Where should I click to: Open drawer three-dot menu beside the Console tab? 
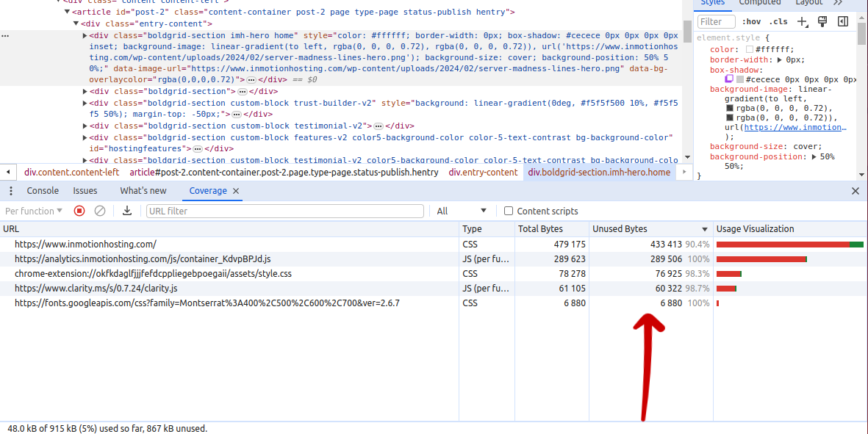(x=10, y=191)
